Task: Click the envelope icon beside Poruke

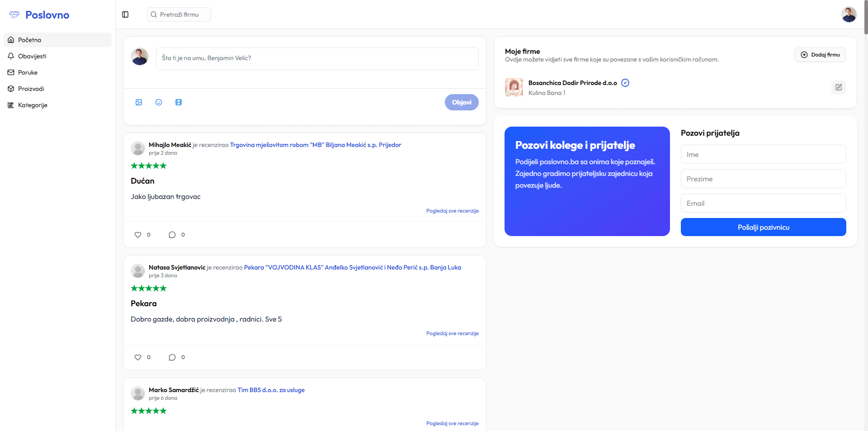Action: [x=11, y=72]
